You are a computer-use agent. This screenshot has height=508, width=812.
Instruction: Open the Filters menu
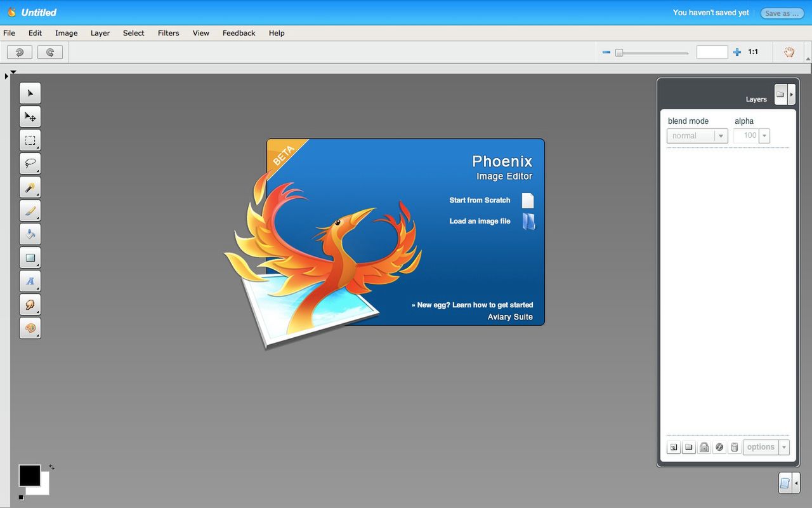point(168,32)
